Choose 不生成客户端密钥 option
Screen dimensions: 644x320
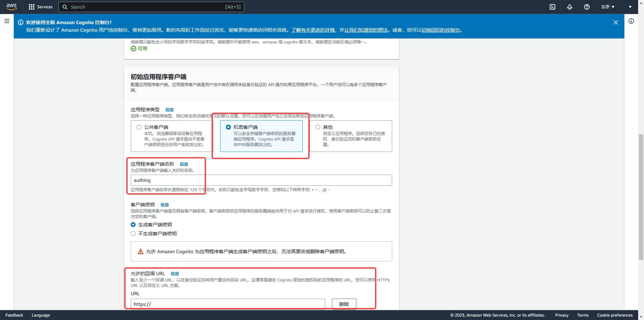tap(133, 234)
